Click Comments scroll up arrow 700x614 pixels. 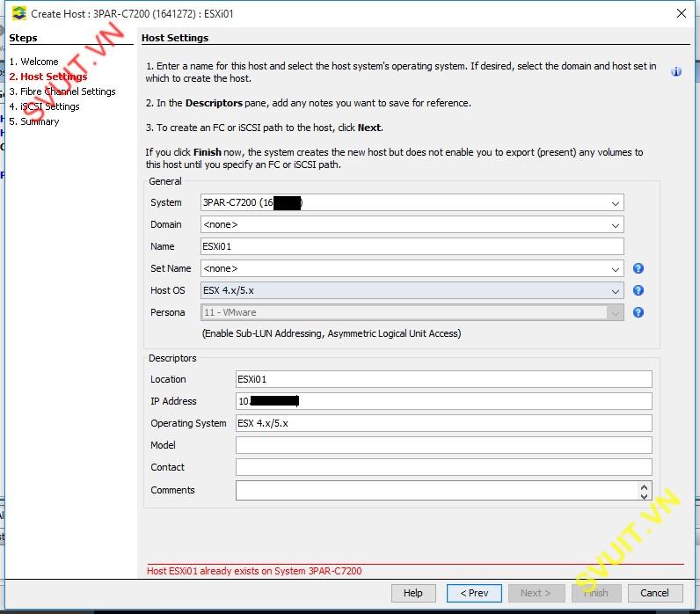645,486
